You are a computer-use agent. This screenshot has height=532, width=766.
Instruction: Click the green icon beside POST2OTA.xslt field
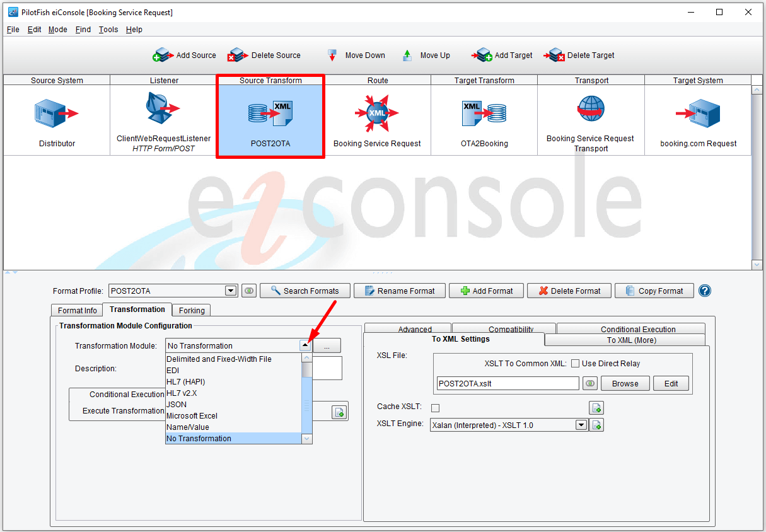pyautogui.click(x=589, y=383)
